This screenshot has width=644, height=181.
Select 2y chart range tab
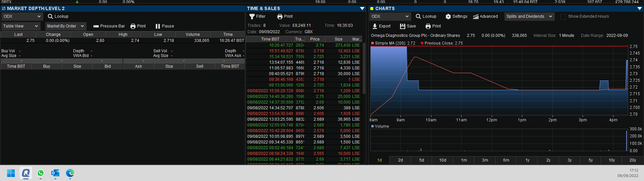(548, 160)
